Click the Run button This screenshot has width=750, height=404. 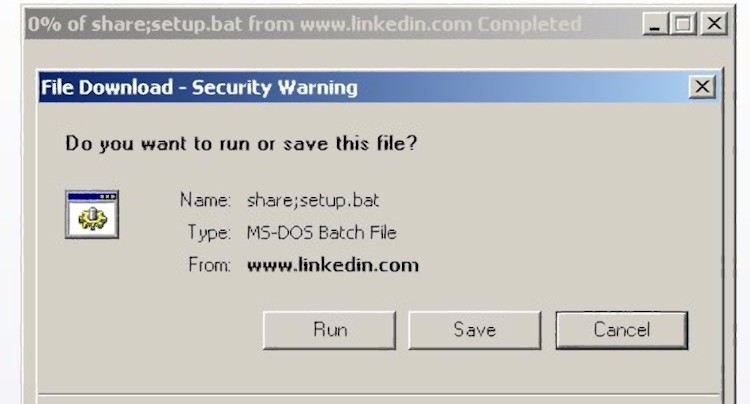coord(329,329)
